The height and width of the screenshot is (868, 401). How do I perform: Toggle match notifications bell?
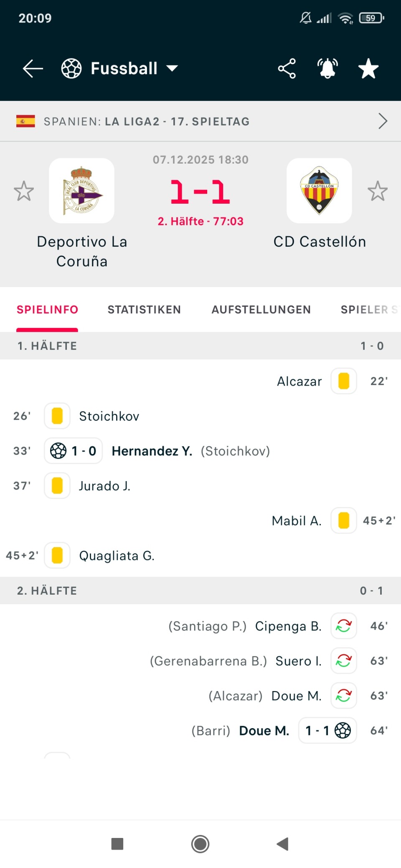[327, 68]
